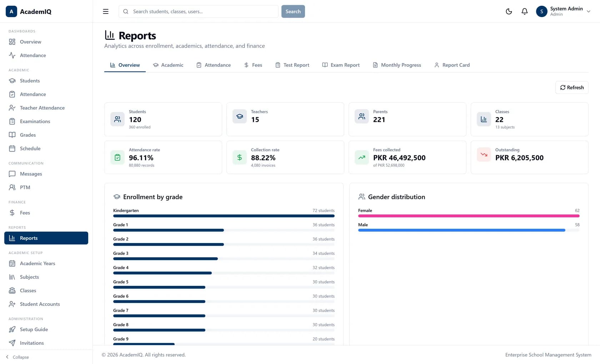Click the AcademIQ logo badge
The image size is (600, 364).
coord(11,11)
